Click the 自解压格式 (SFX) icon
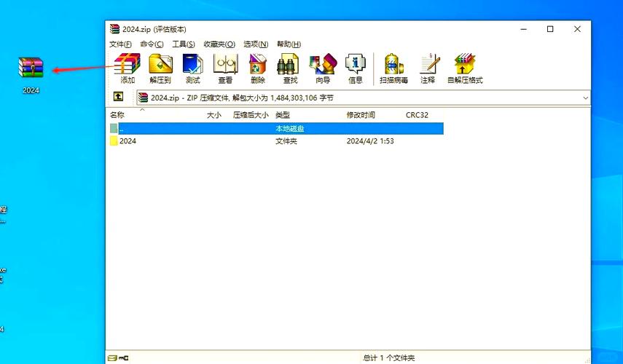 [x=465, y=68]
